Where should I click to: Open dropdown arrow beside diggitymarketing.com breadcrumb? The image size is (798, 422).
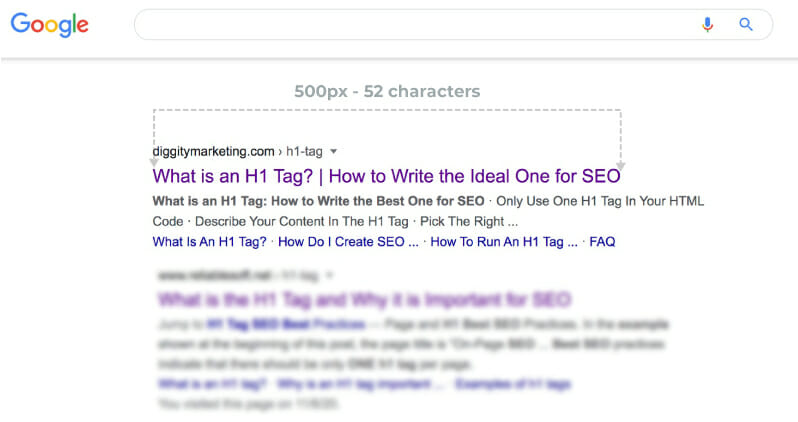click(x=333, y=152)
